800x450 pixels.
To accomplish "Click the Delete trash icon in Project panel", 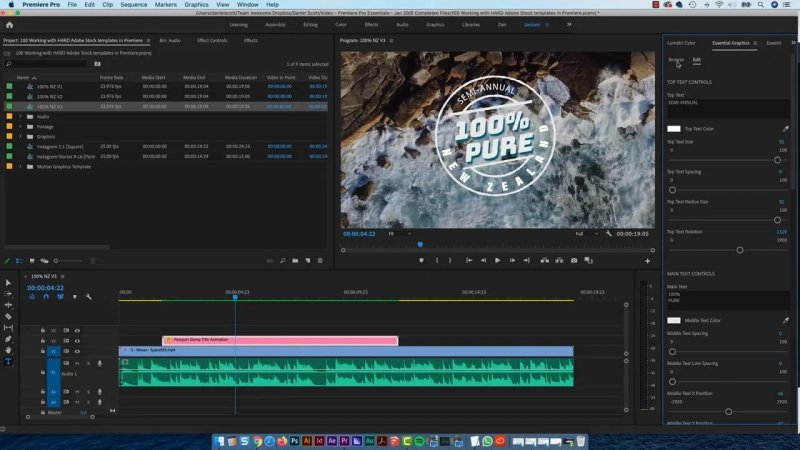I will tap(320, 261).
